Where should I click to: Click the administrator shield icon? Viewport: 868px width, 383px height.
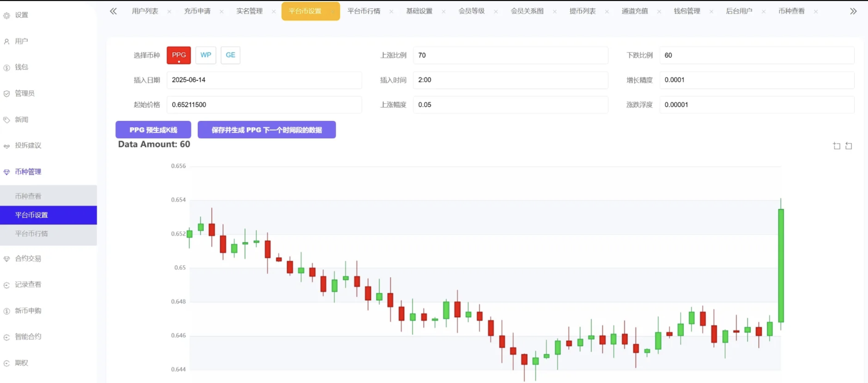pyautogui.click(x=7, y=94)
